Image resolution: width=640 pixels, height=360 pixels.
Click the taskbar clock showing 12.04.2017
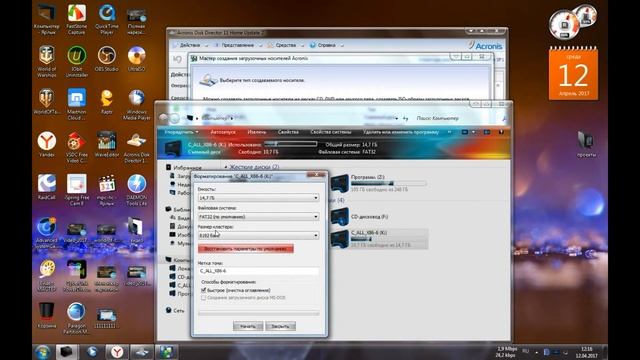pyautogui.click(x=587, y=352)
